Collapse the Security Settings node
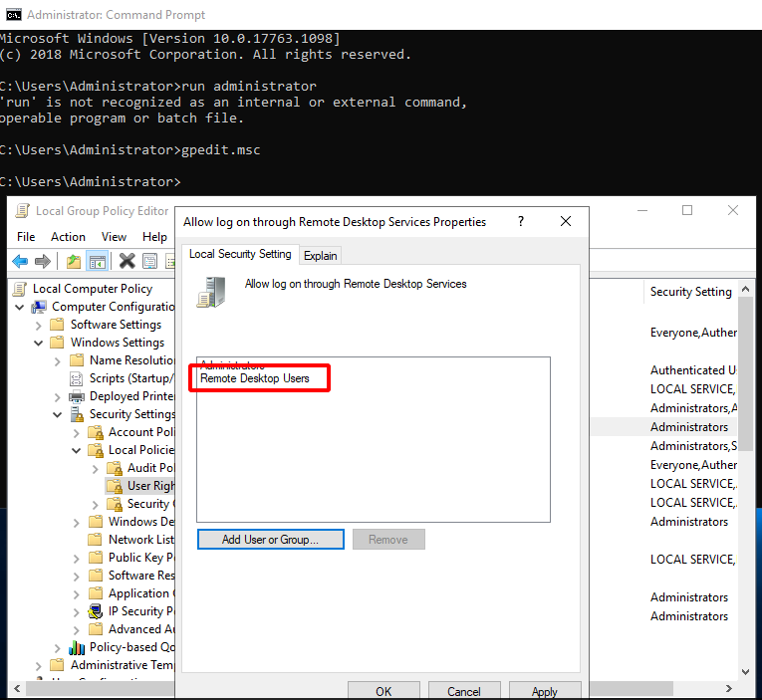This screenshot has width=762, height=700. pos(58,414)
